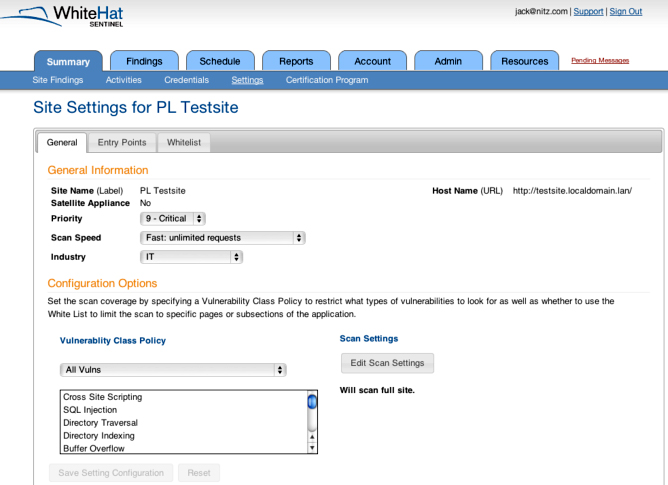The width and height of the screenshot is (668, 485).
Task: Open Credentials submenu item
Action: tap(187, 80)
